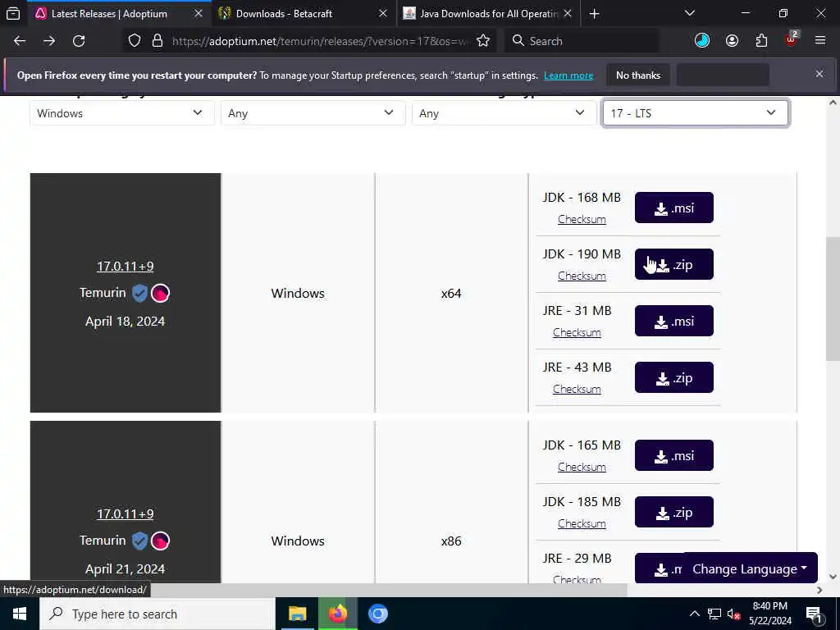Open x64 release 17.0.11+9 version link
This screenshot has height=630, width=840.
125,267
